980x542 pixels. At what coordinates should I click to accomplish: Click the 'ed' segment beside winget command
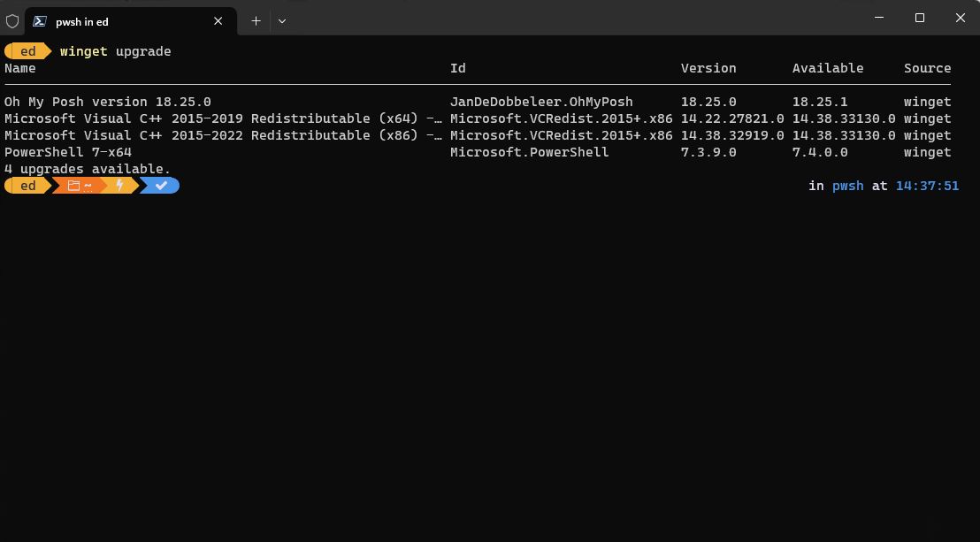(28, 51)
